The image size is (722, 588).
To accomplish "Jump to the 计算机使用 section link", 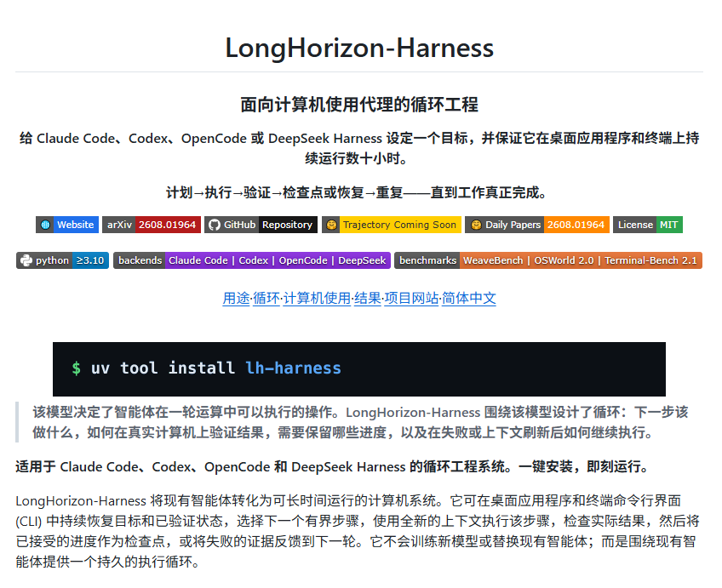I will (317, 298).
